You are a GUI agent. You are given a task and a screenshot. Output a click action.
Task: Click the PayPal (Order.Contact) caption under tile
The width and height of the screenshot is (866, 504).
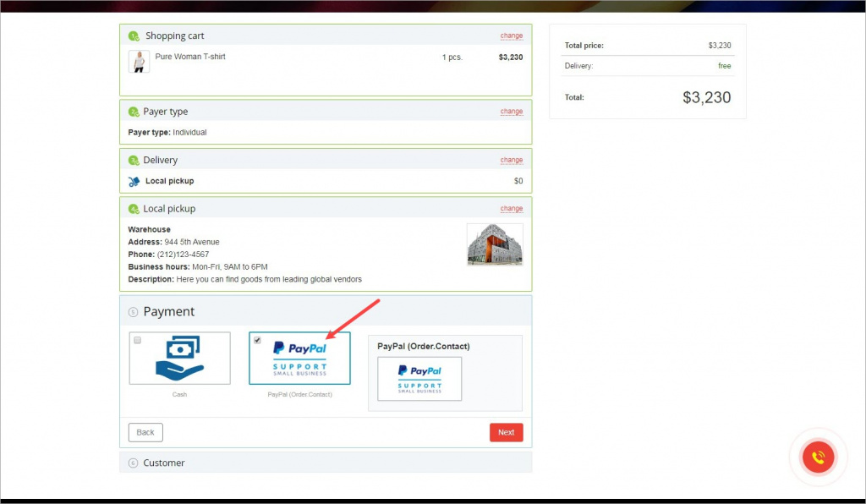pyautogui.click(x=300, y=395)
